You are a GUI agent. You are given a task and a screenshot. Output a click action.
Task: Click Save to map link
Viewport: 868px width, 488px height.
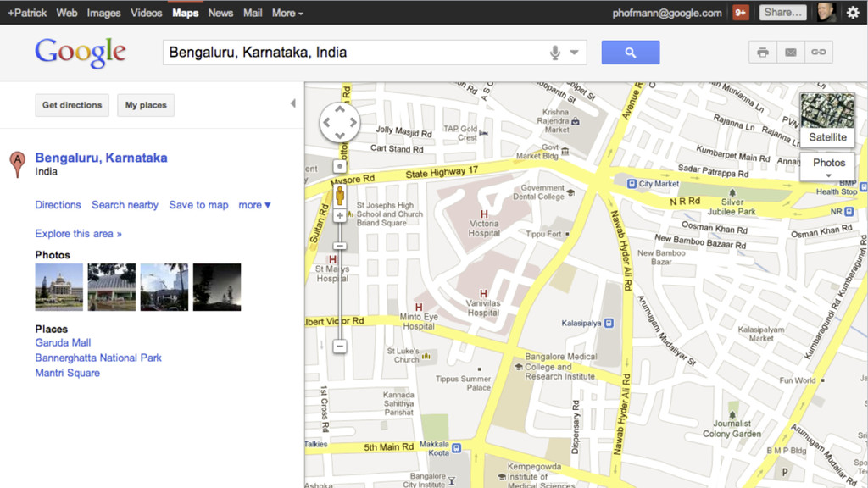pyautogui.click(x=198, y=205)
